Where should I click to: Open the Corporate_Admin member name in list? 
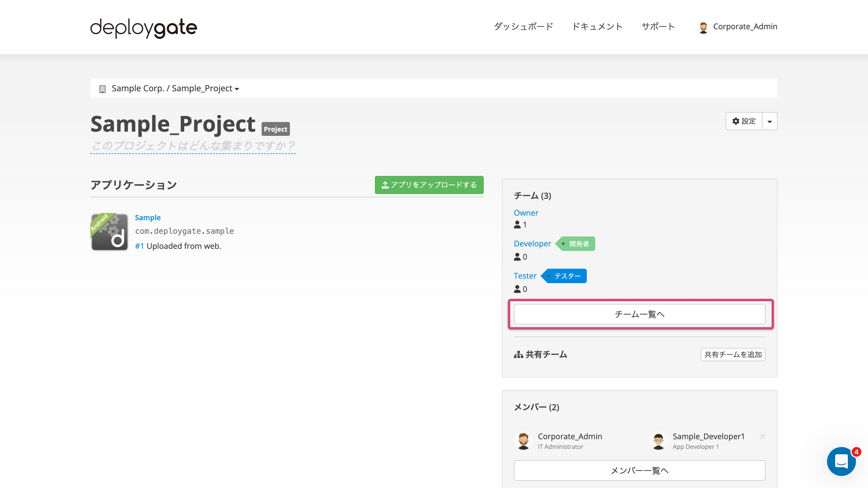pos(570,436)
